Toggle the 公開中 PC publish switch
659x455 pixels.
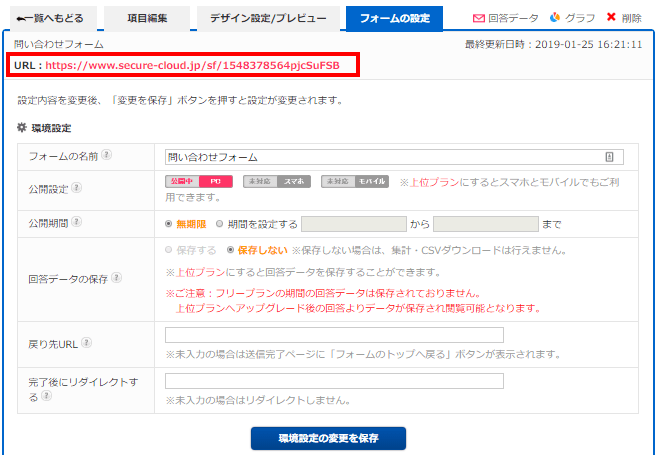coord(198,181)
